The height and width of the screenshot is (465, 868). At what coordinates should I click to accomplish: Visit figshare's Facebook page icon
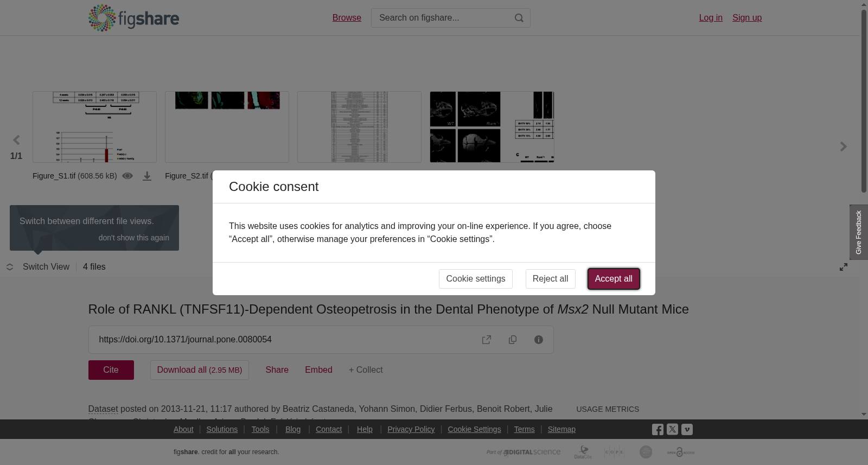(x=658, y=430)
